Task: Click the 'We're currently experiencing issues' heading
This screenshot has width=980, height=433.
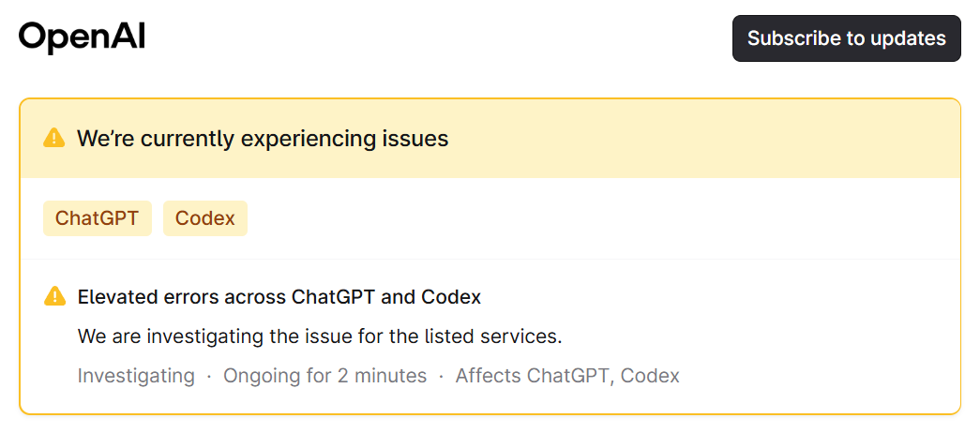Action: [x=263, y=138]
